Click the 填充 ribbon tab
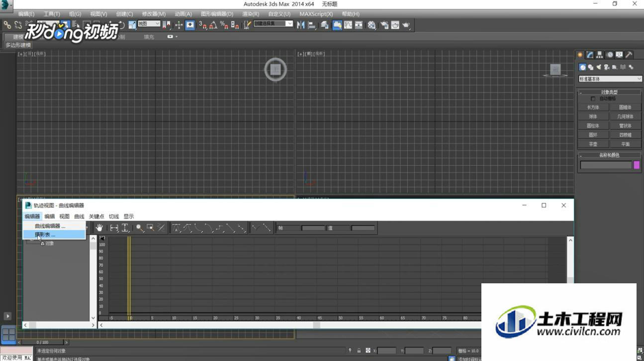The height and width of the screenshot is (361, 644). pyautogui.click(x=149, y=37)
